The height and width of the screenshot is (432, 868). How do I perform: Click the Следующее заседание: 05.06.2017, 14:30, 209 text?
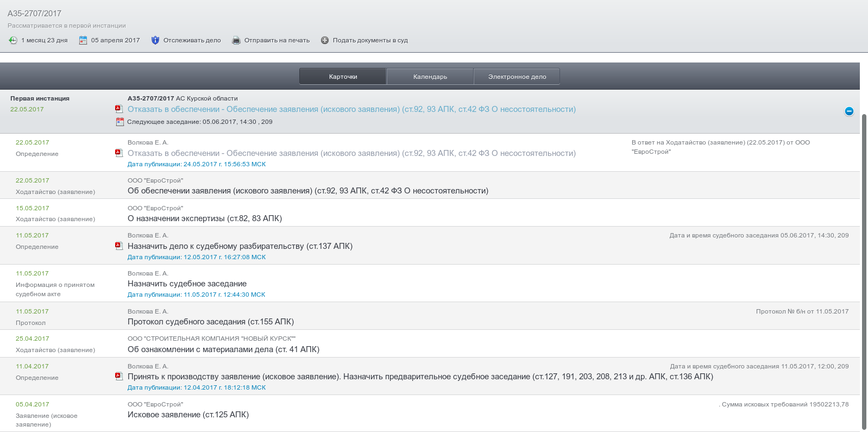tap(200, 122)
